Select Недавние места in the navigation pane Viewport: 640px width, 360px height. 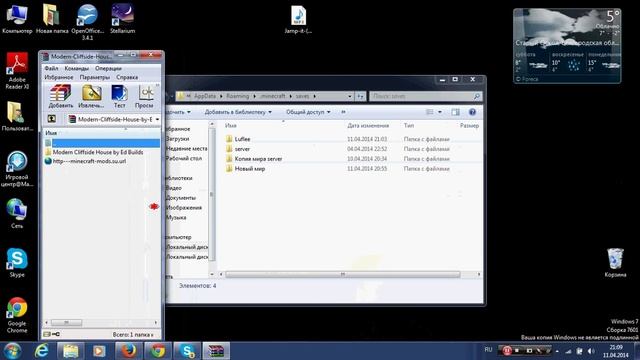coord(187,149)
